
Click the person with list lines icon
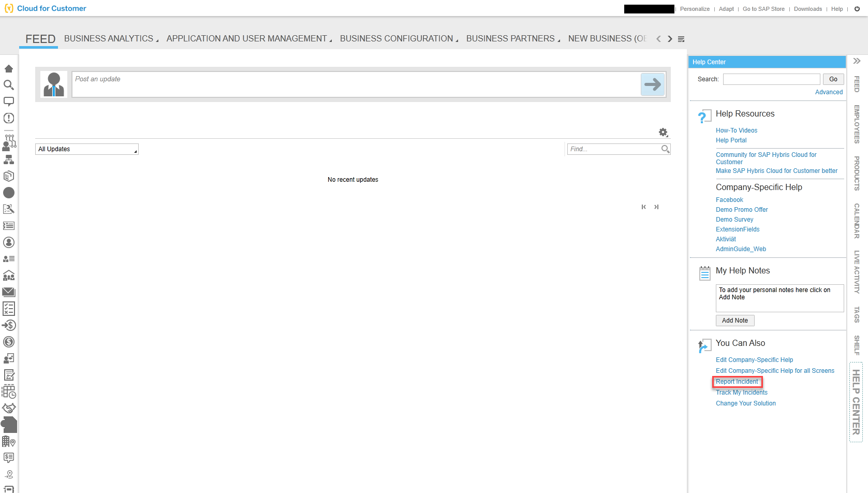[x=9, y=259]
